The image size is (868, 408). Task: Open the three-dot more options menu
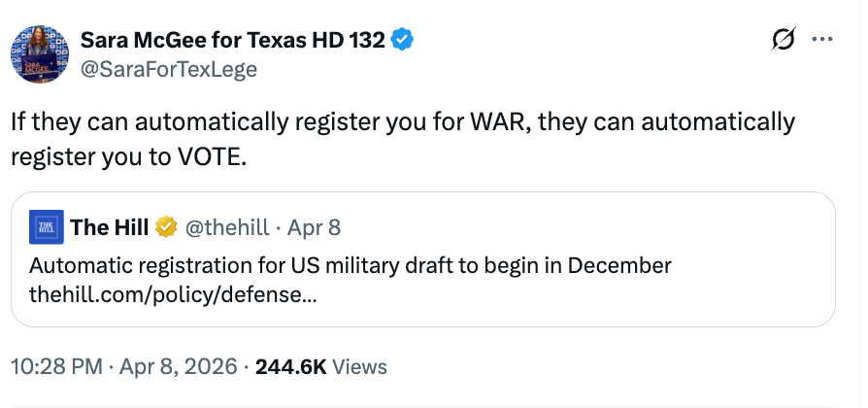pos(821,40)
